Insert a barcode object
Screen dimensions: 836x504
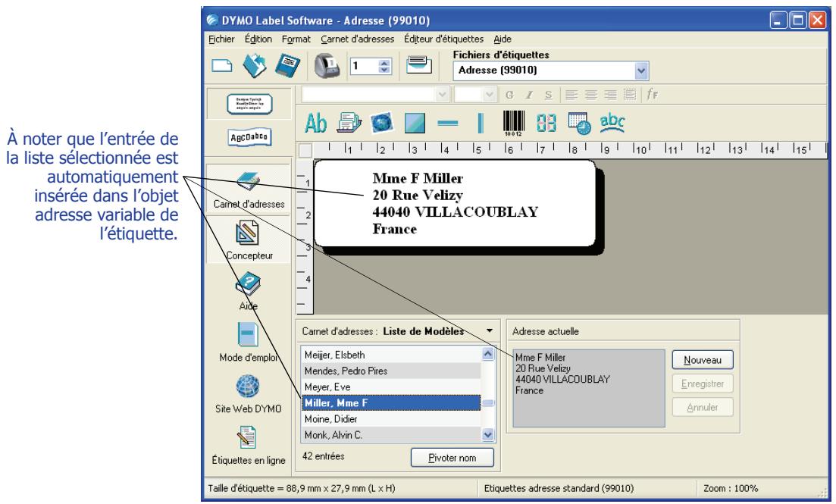[514, 124]
